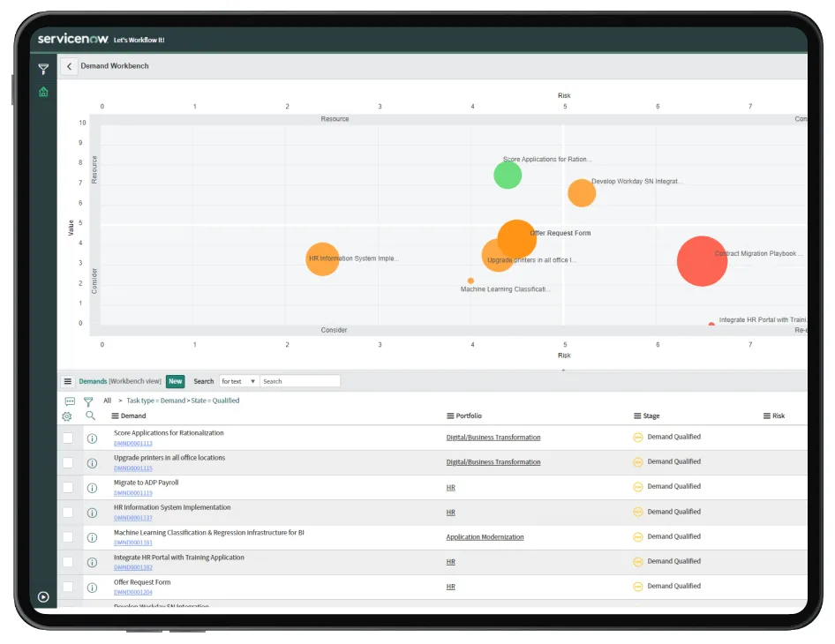This screenshot has width=835, height=644.
Task: Expand the Stage column options menu
Action: pyautogui.click(x=637, y=416)
